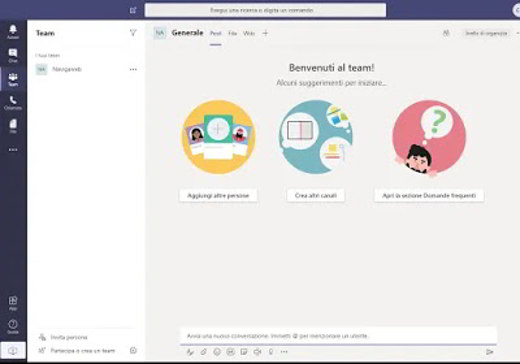Click the profile avatar at top right
The image size is (520, 364).
[x=516, y=10]
